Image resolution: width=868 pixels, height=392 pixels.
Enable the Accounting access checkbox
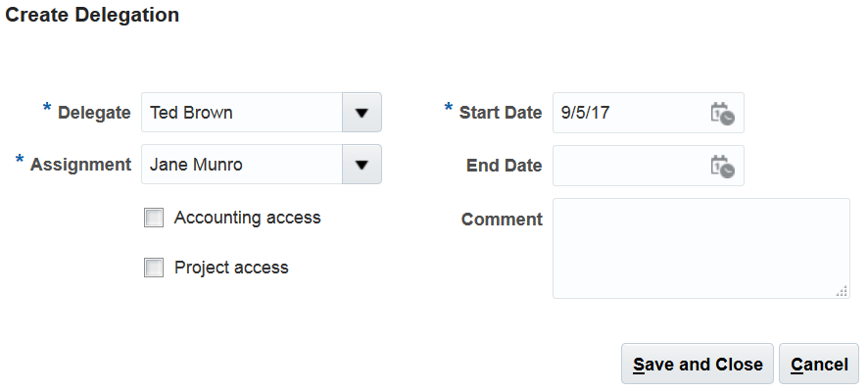pos(154,219)
